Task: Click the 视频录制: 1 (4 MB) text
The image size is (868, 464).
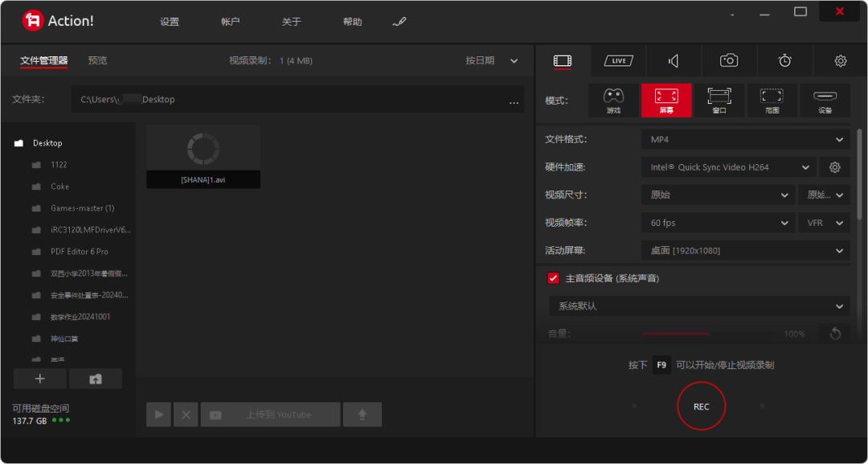Action: [271, 61]
